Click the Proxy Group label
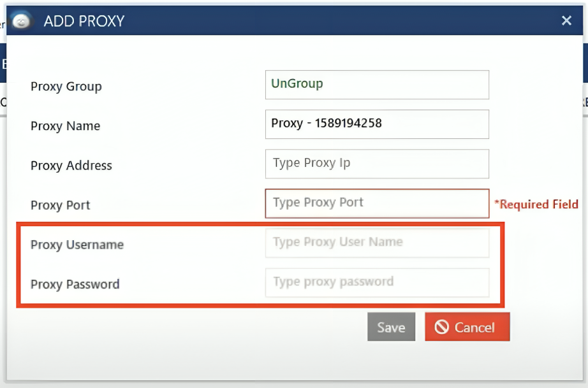Viewport: 588px width, 388px height. coord(66,87)
